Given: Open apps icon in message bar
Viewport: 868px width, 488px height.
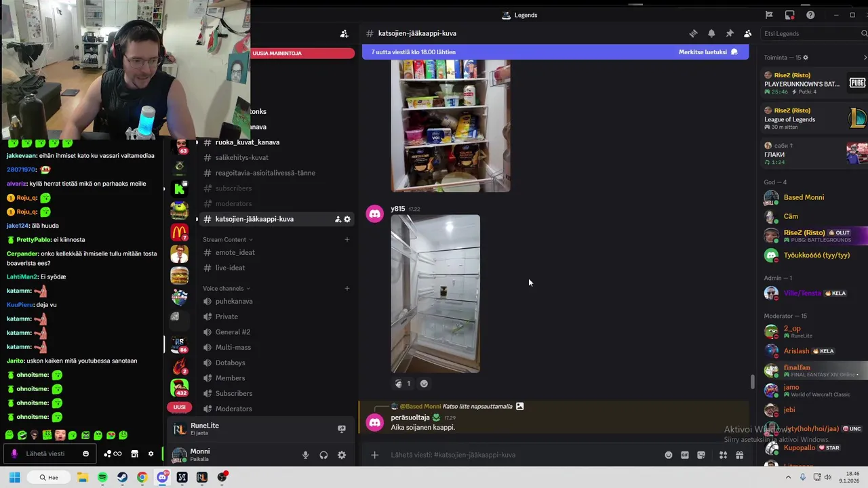Looking at the screenshot, I should pyautogui.click(x=723, y=455).
